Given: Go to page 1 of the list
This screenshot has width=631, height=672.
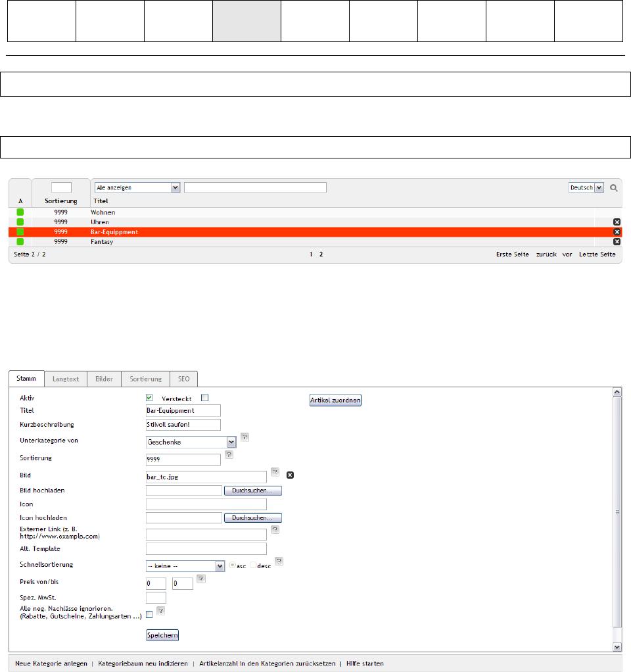Looking at the screenshot, I should [311, 254].
